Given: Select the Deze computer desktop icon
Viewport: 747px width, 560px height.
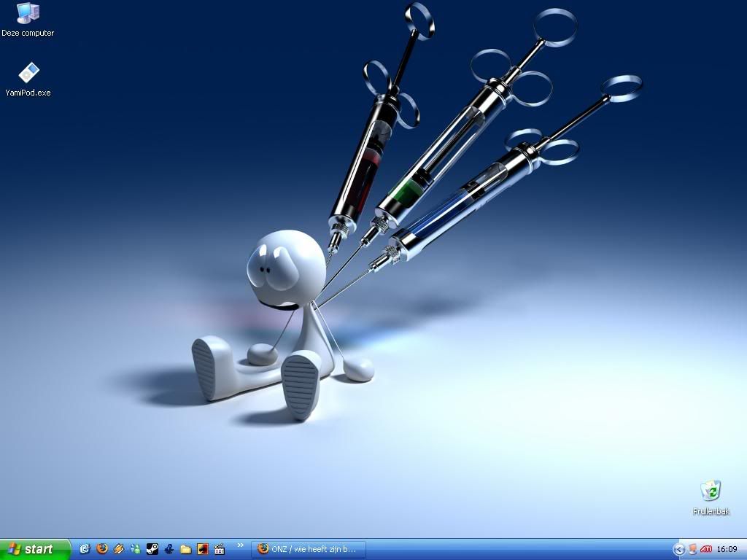Looking at the screenshot, I should click(28, 19).
